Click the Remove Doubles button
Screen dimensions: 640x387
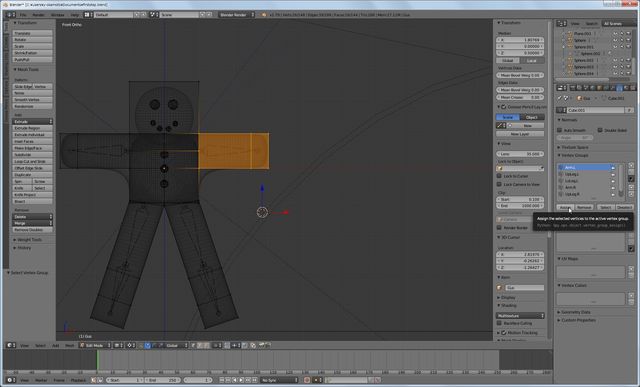click(x=33, y=230)
